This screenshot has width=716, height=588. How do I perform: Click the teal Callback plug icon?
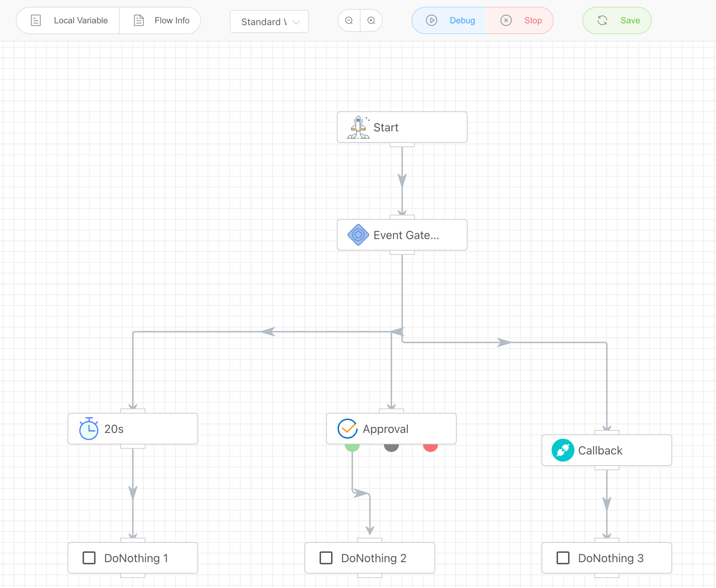pos(563,450)
